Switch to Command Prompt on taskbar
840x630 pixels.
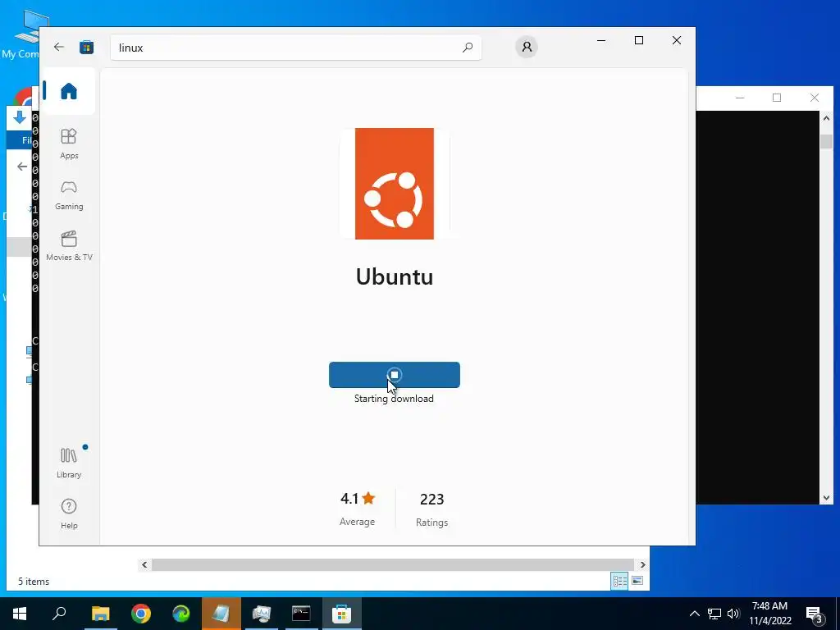click(301, 614)
